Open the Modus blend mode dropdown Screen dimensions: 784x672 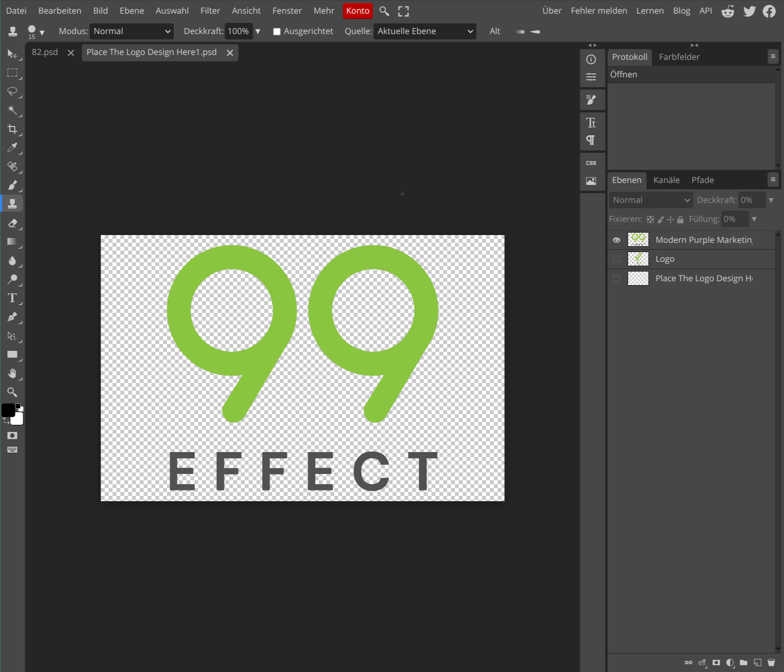(131, 31)
